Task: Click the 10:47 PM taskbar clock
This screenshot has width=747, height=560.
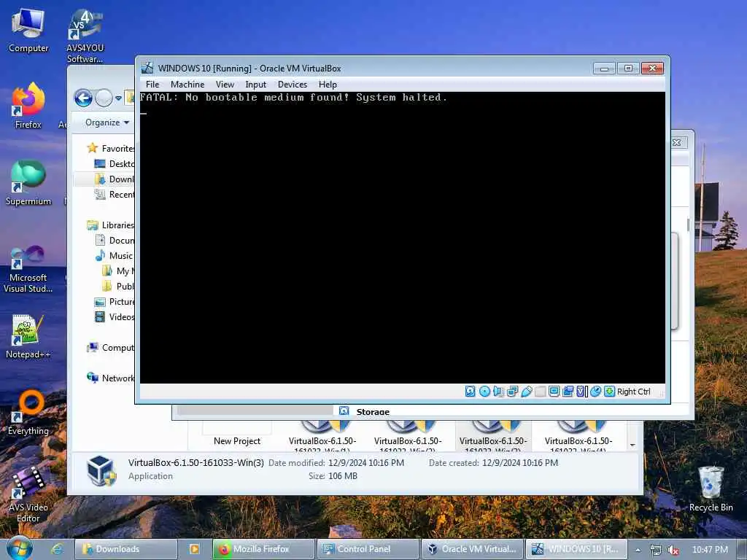Action: (710, 550)
